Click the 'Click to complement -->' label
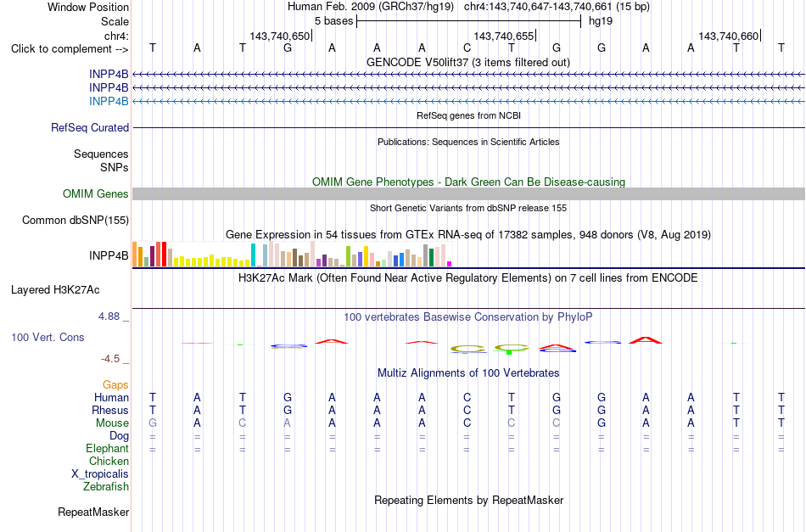The width and height of the screenshot is (806, 532). click(x=70, y=49)
